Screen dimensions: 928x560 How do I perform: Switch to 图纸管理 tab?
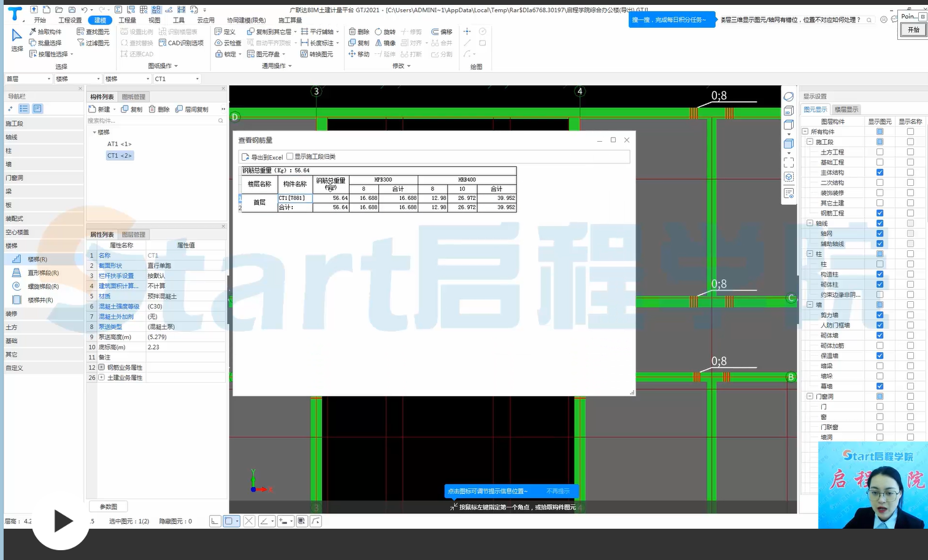pyautogui.click(x=133, y=97)
